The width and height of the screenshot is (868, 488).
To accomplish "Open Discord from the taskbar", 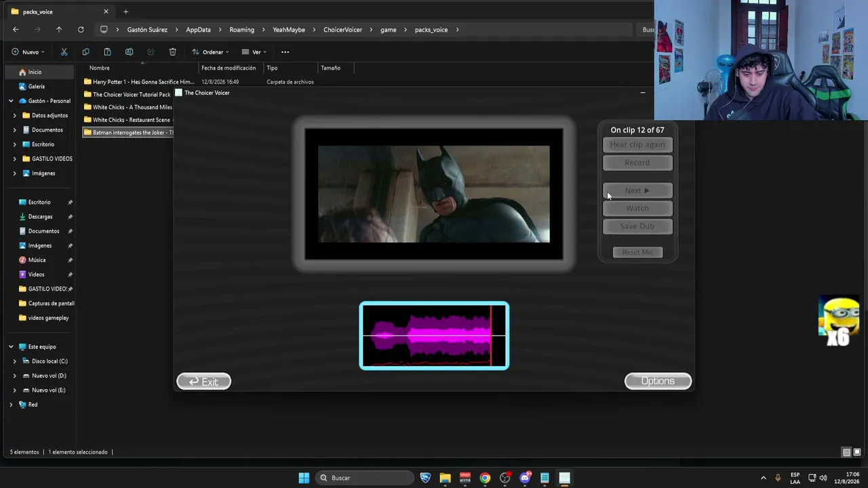I will (525, 478).
